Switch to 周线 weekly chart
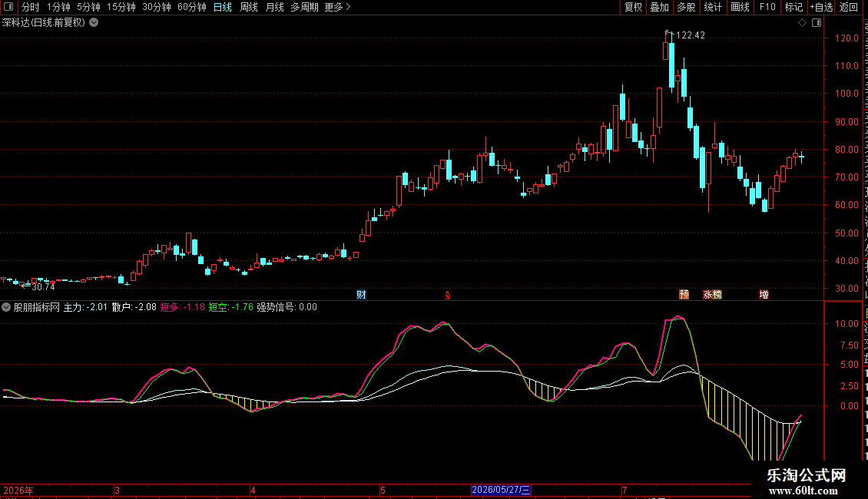Image resolution: width=868 pixels, height=499 pixels. 249,7
